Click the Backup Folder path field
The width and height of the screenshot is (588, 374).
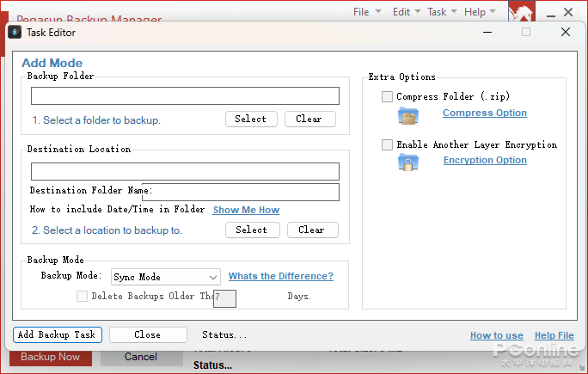[x=185, y=96]
